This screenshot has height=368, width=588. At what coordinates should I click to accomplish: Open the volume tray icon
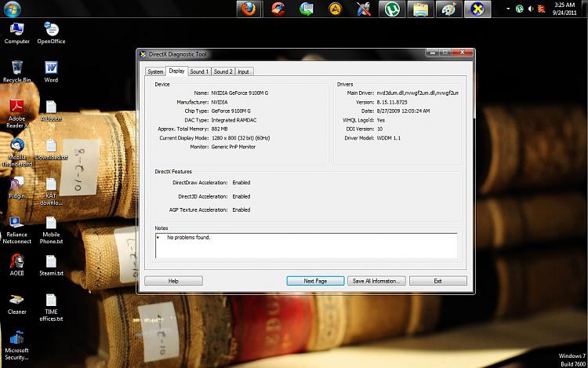pyautogui.click(x=531, y=9)
